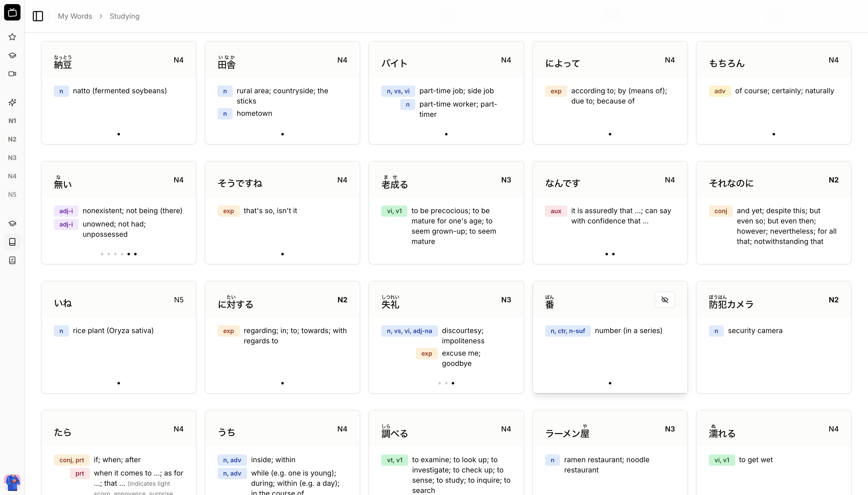Open the そうですね word card
Viewport: 868px width, 495px height.
pos(282,212)
